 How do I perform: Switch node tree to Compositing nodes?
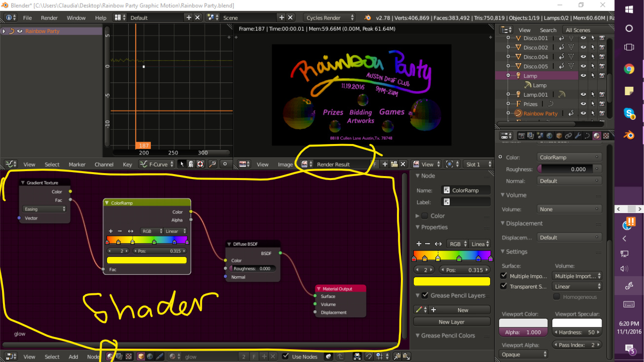click(119, 357)
